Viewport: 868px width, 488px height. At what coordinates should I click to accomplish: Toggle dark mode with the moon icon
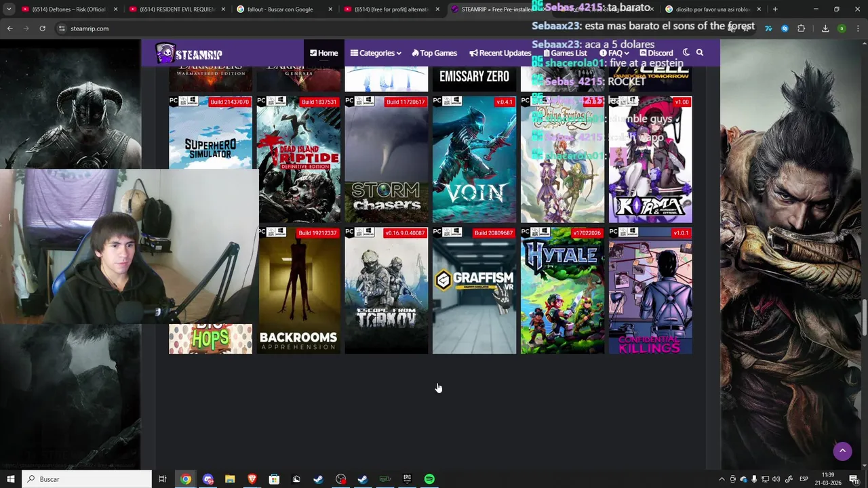(686, 53)
